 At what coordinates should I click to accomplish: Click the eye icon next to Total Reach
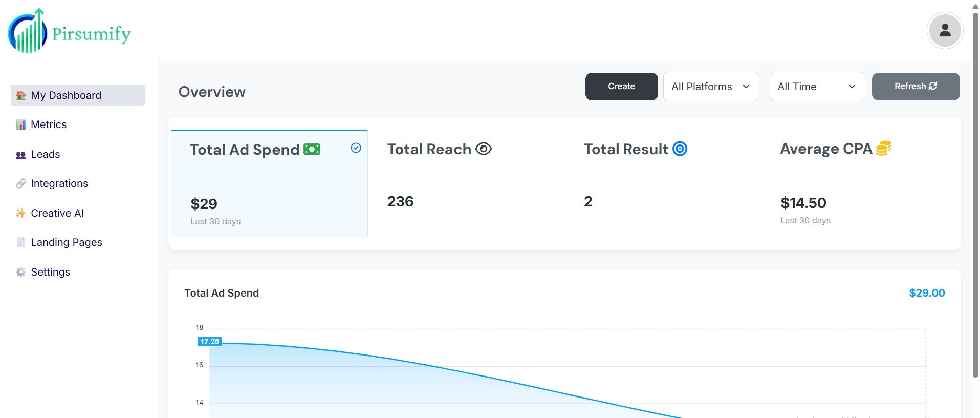tap(483, 149)
